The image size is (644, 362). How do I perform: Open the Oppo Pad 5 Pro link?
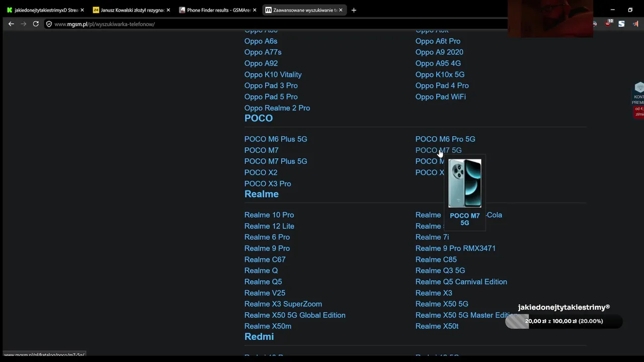click(x=271, y=97)
